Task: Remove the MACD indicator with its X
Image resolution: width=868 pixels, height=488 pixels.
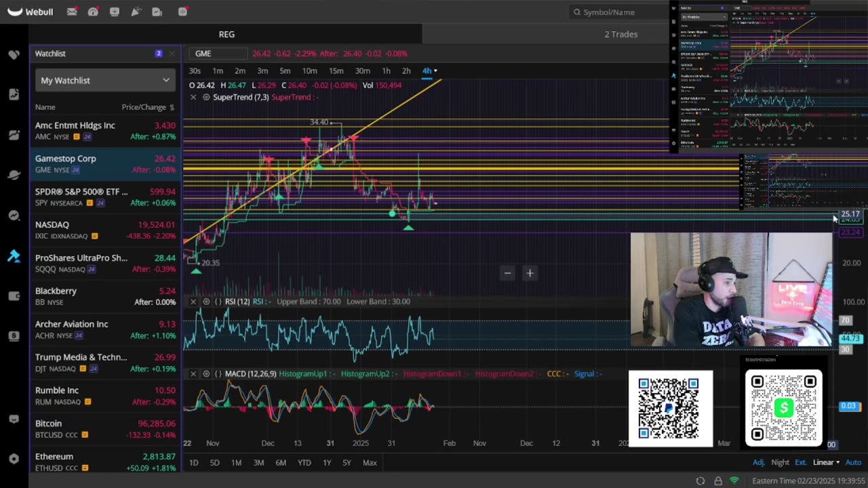Action: click(x=193, y=373)
